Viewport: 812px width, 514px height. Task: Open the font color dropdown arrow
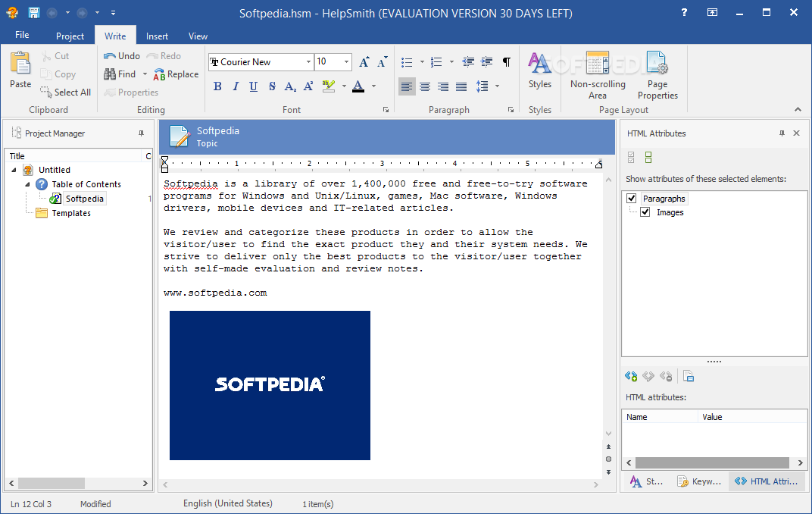[x=374, y=86]
